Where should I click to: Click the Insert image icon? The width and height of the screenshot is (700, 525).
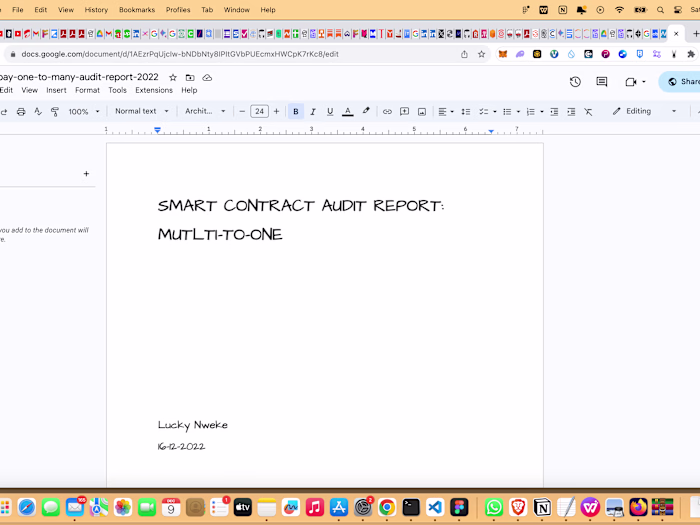click(422, 112)
